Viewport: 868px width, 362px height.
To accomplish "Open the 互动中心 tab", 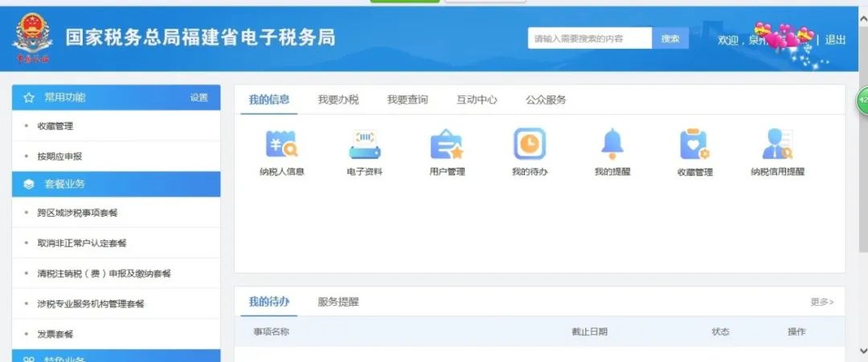I will (x=477, y=100).
